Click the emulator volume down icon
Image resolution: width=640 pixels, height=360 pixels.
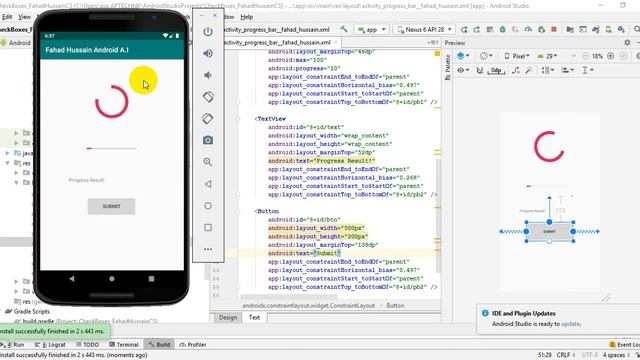point(208,75)
